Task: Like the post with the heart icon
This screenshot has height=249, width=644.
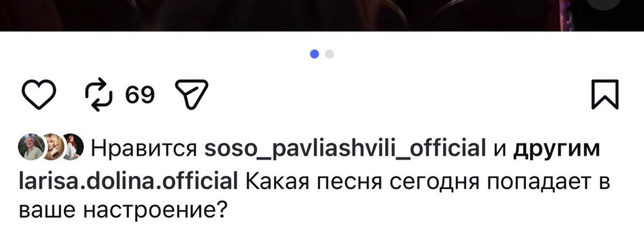Action: [39, 96]
